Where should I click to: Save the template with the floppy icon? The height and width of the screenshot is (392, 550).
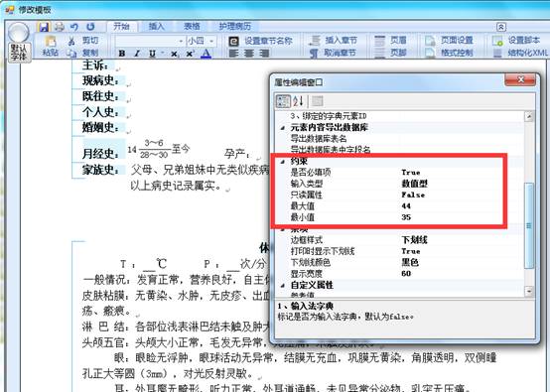(44, 27)
